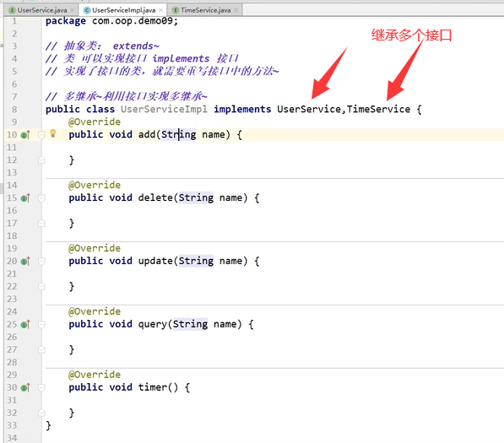Switch to the TimeService.java tab

206,10
